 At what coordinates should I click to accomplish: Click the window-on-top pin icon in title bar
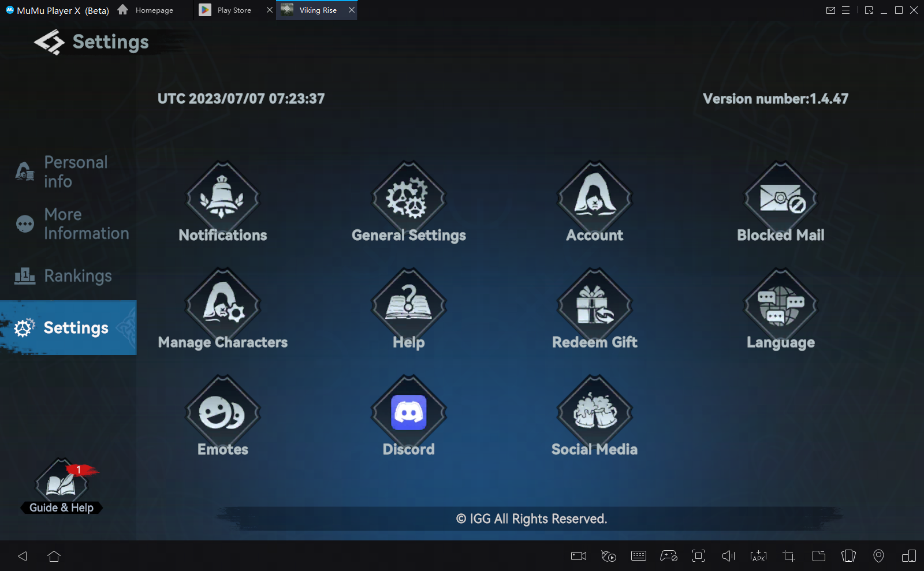pos(869,10)
